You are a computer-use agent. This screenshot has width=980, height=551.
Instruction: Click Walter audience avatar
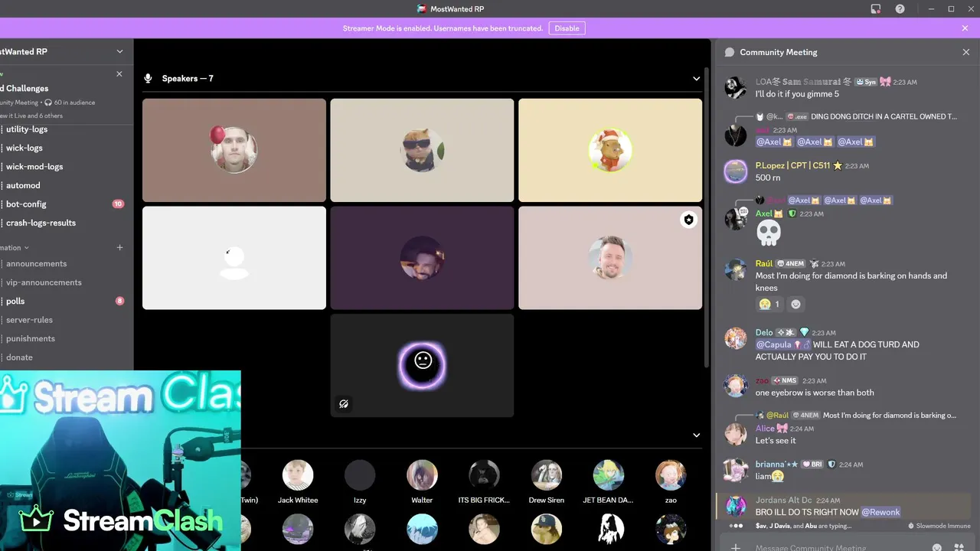tap(422, 475)
